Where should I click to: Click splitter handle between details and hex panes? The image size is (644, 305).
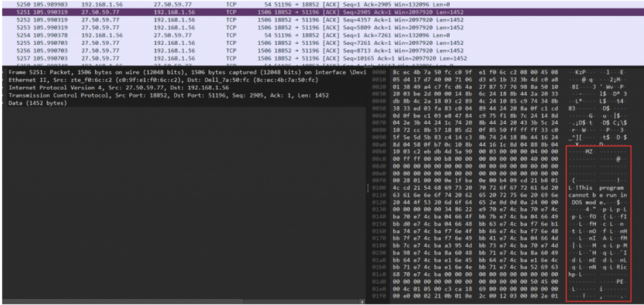(368, 187)
